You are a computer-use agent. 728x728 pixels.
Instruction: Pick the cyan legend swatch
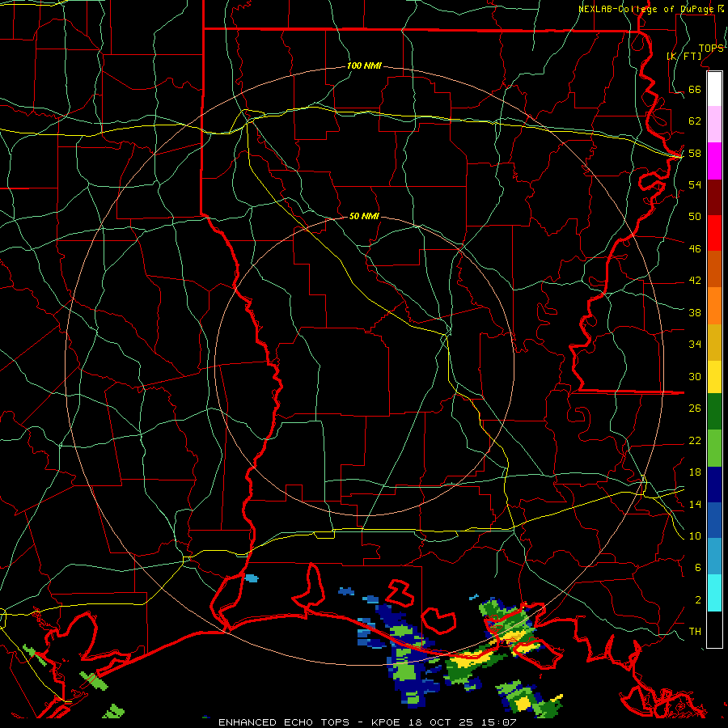[x=714, y=593]
